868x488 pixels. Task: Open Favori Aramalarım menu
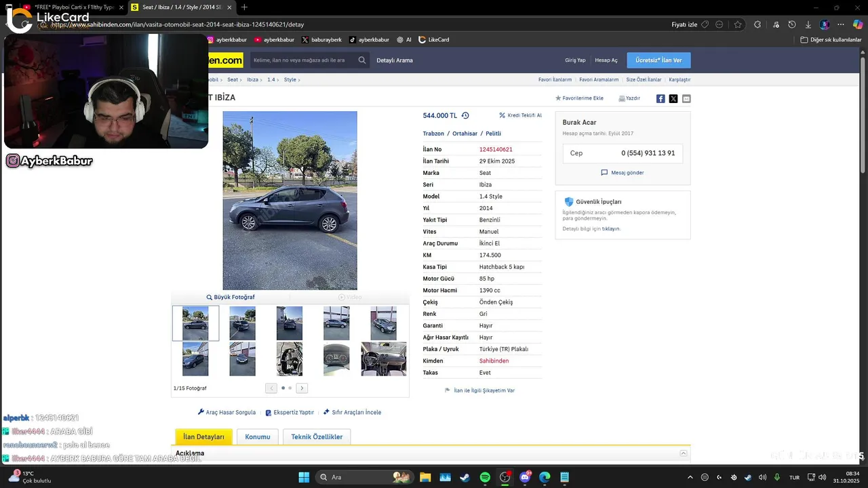pos(599,80)
